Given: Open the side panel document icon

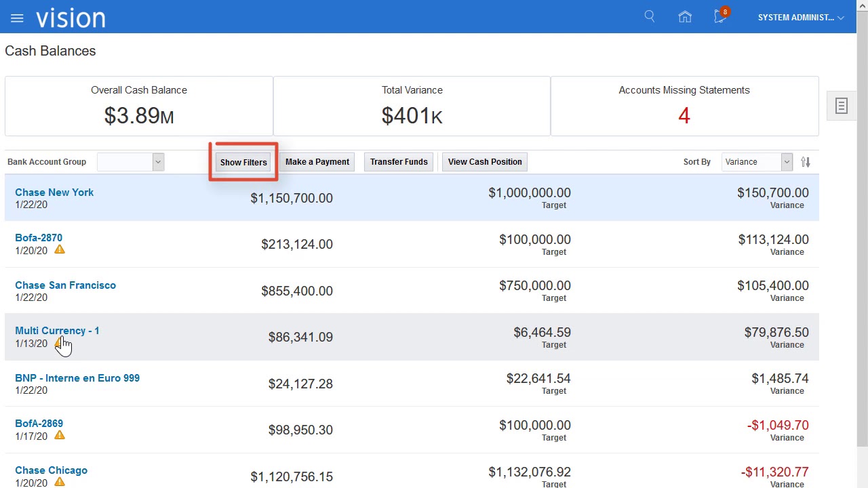Looking at the screenshot, I should (x=842, y=106).
